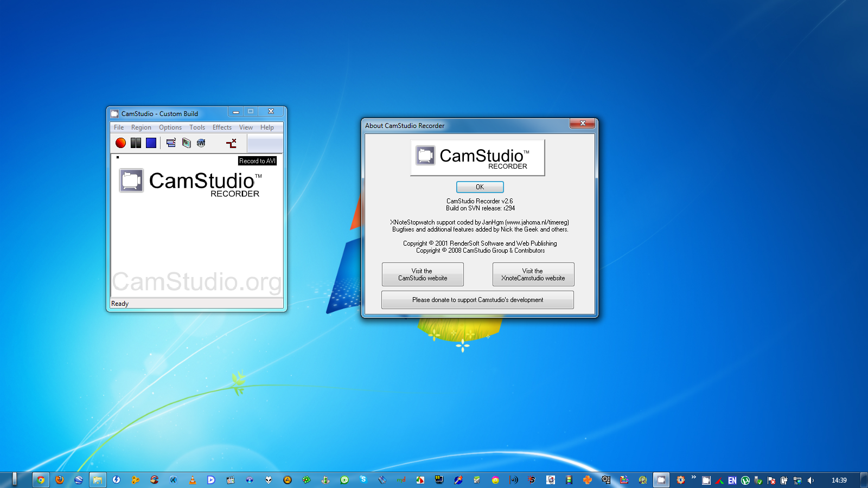Click Visit the CamStudio website button

423,274
